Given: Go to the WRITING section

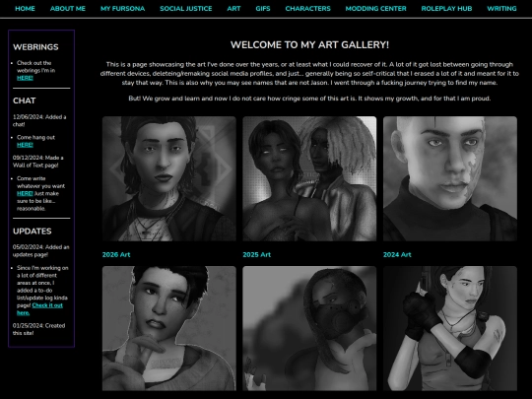Looking at the screenshot, I should 501,9.
